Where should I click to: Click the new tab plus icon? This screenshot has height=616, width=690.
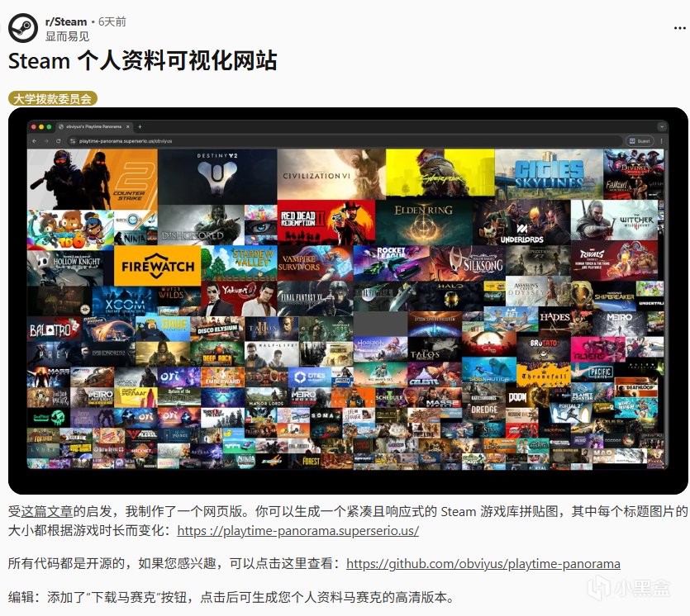click(140, 126)
